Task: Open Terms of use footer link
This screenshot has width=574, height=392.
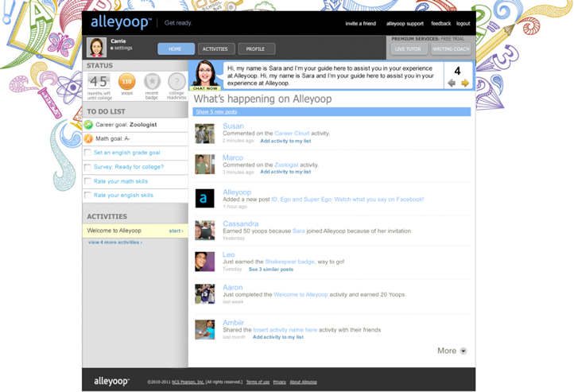Action: [258, 382]
